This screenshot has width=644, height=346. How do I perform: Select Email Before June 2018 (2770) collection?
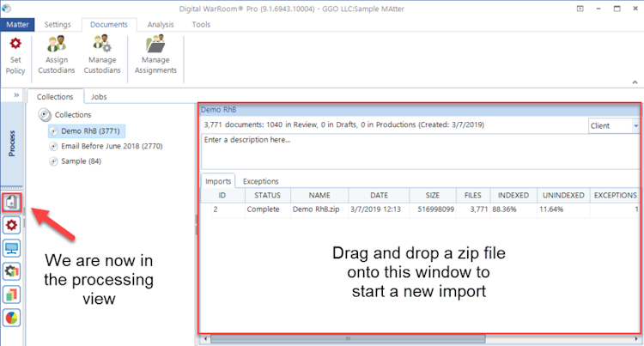point(112,147)
